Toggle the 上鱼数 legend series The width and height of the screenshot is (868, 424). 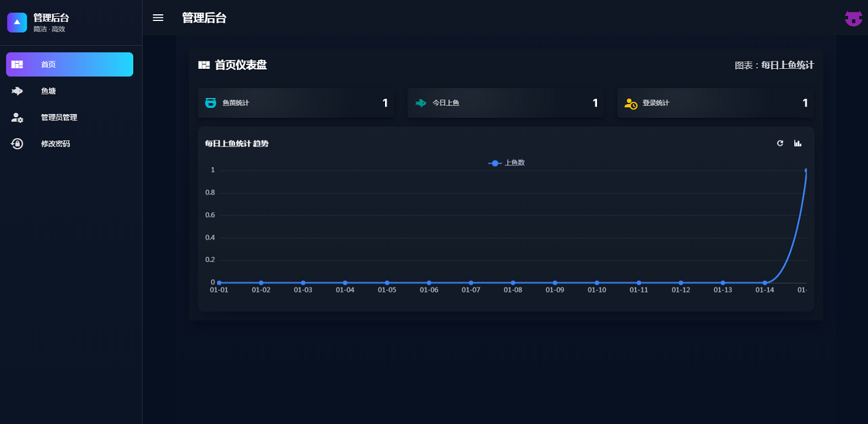(x=507, y=162)
